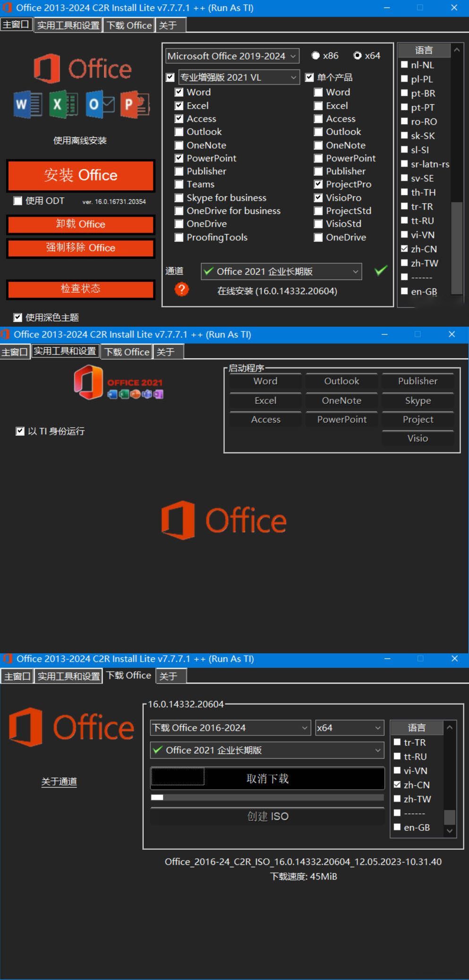Click the 取消下载 cancel download button
469x980 pixels.
(267, 778)
